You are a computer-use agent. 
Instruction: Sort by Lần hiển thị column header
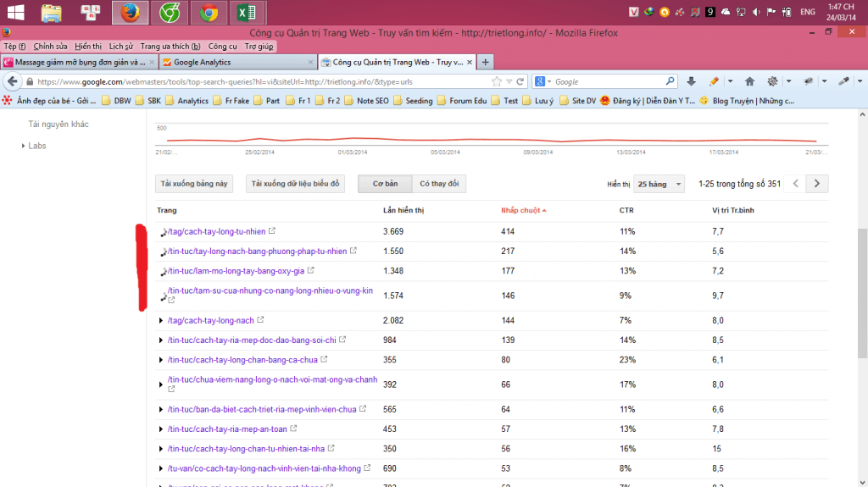point(403,210)
